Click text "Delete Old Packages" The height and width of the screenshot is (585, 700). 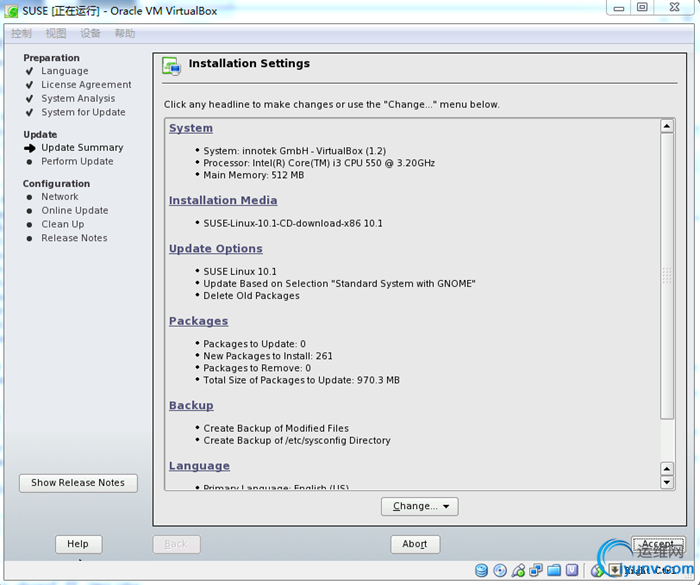click(251, 296)
